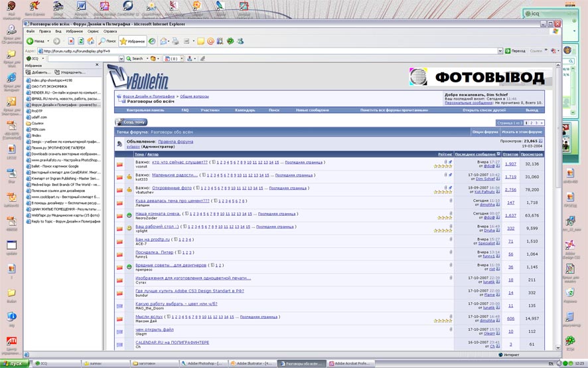Open thread 'Куда девалась тема про цемент???'
This screenshot has width=588, height=368.
172,201
